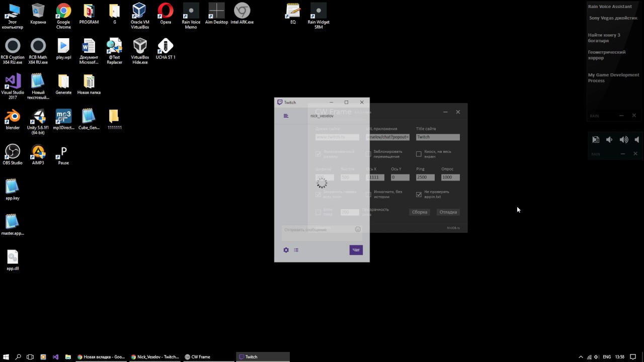Switch to Новая вкладка Chrome taskbar item
The width and height of the screenshot is (644, 362).
coord(101,357)
